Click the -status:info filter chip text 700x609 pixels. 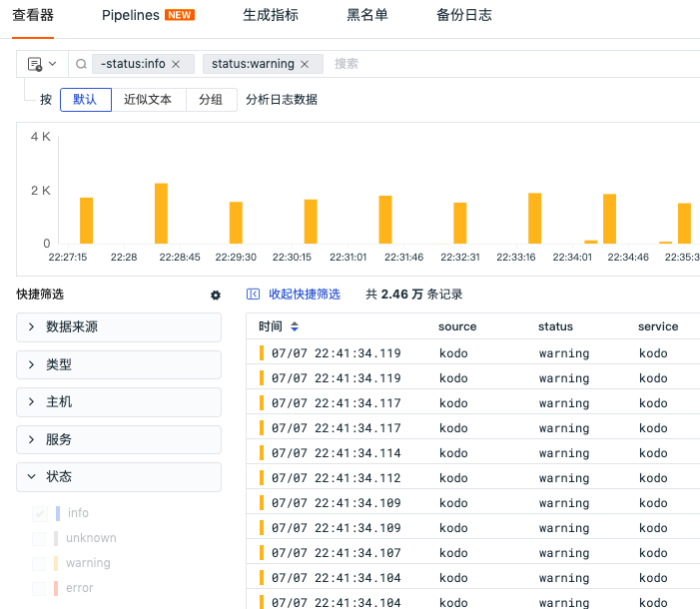click(133, 64)
